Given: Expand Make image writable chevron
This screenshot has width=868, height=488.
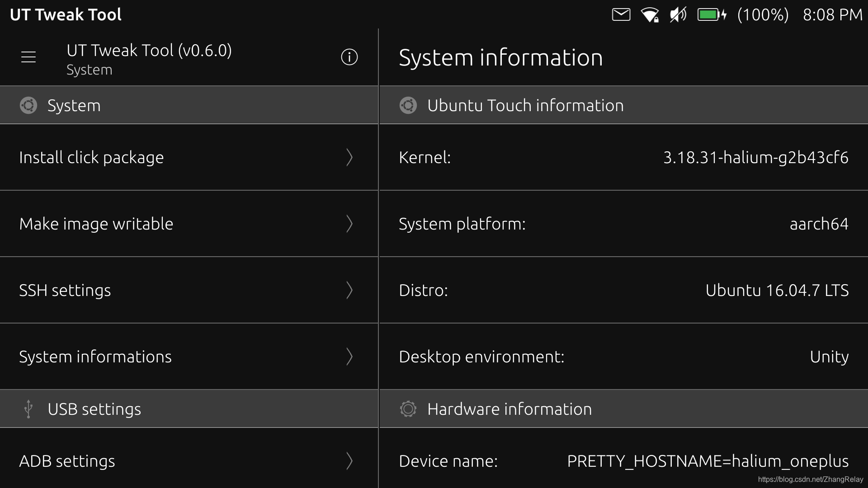Looking at the screenshot, I should 349,224.
